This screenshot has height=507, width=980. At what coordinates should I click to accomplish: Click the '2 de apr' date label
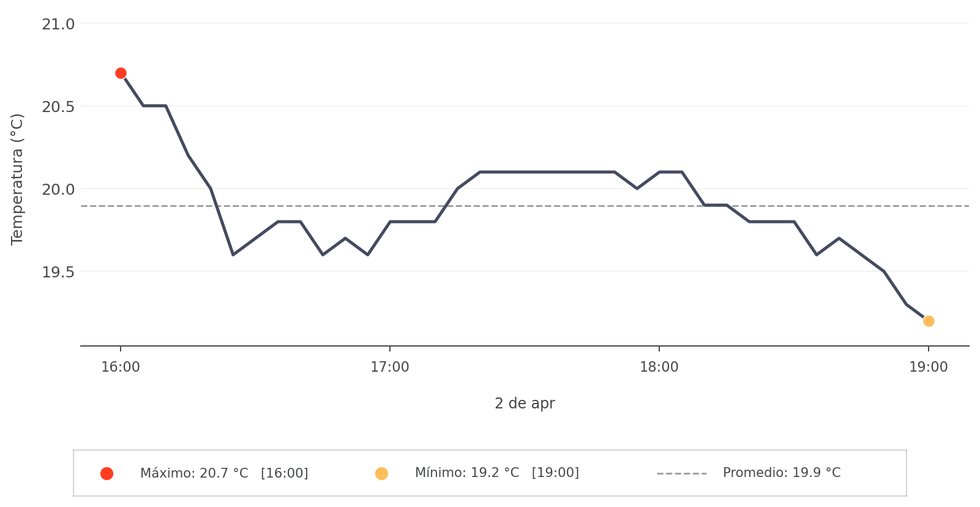525,404
